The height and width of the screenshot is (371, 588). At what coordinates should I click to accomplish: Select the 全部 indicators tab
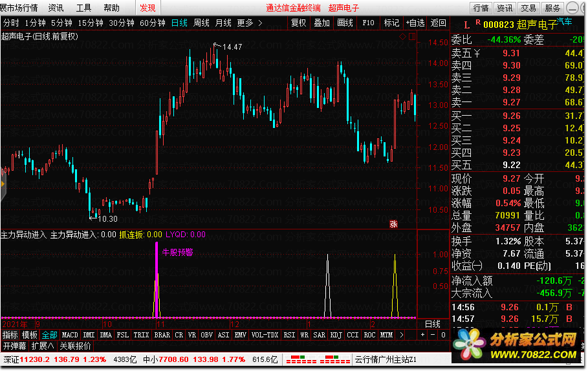49,335
